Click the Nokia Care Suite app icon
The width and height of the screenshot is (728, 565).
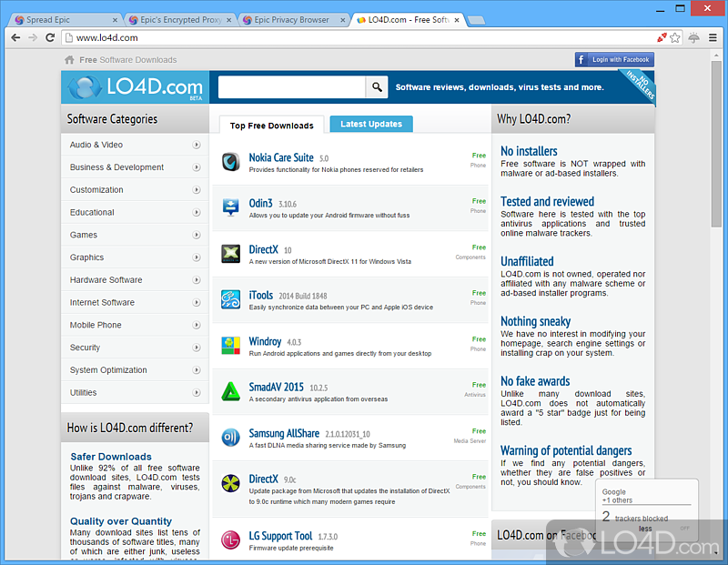[231, 162]
